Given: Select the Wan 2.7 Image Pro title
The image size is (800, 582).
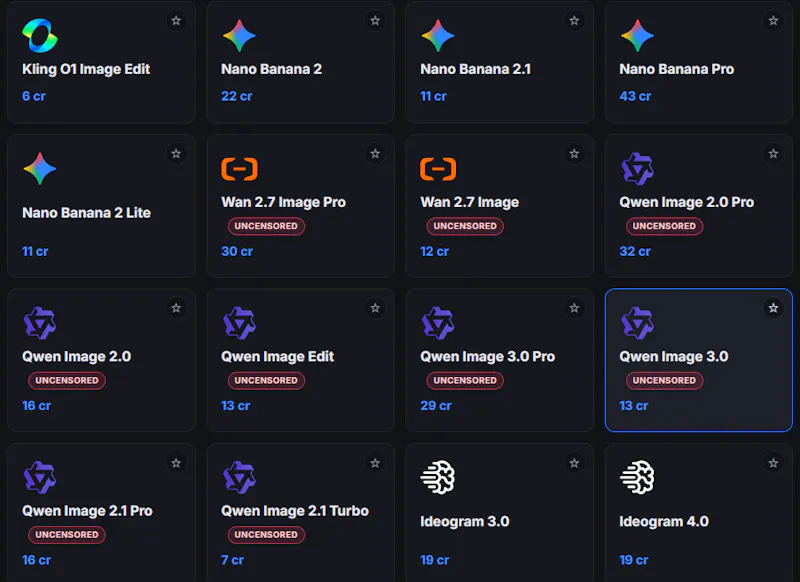Looking at the screenshot, I should (284, 203).
